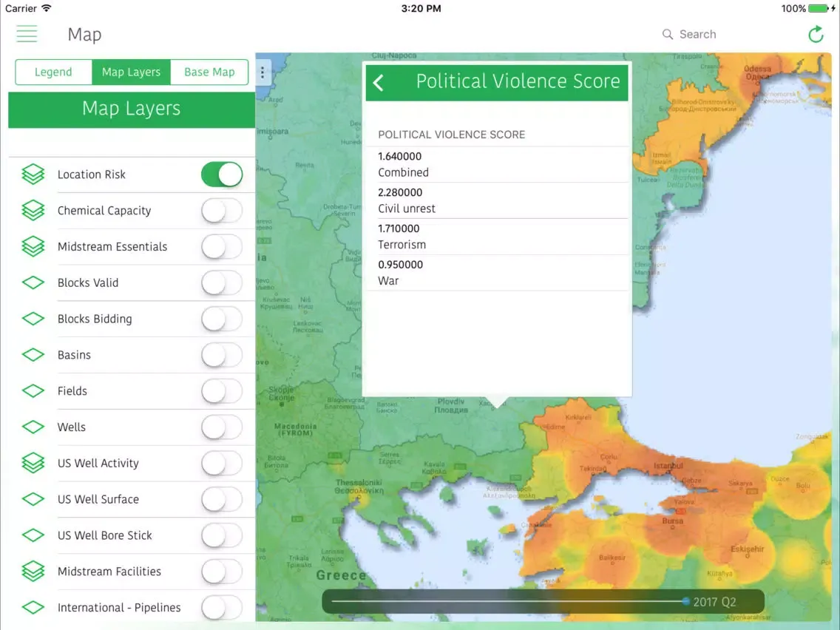840x630 pixels.
Task: Tap the Midstream Essentials layer icon
Action: [x=33, y=246]
